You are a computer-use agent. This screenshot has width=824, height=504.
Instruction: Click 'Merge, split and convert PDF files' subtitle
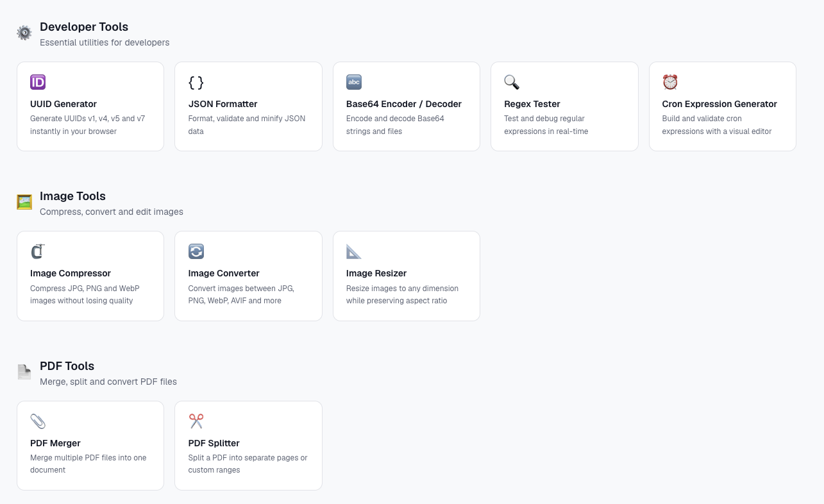(108, 382)
